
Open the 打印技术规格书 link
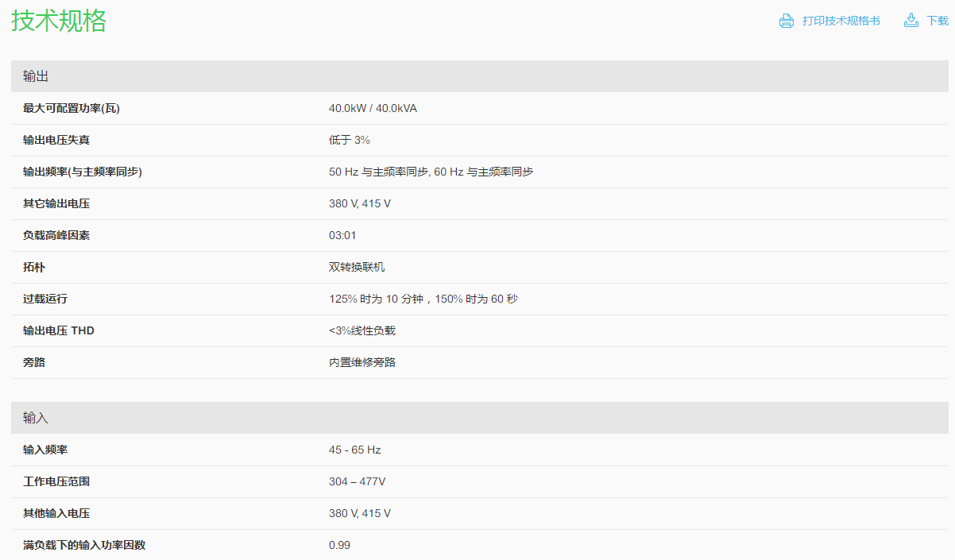pos(841,21)
